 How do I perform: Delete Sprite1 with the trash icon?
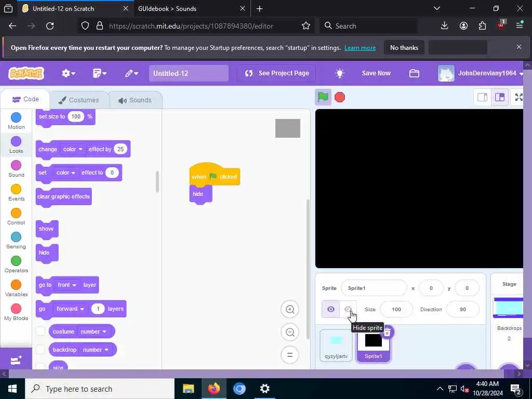pos(387,332)
